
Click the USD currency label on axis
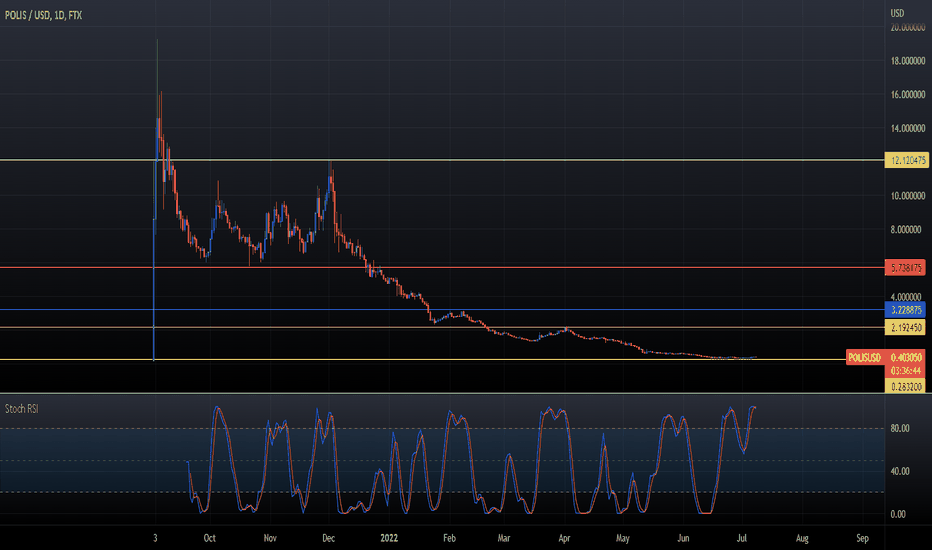tap(897, 13)
